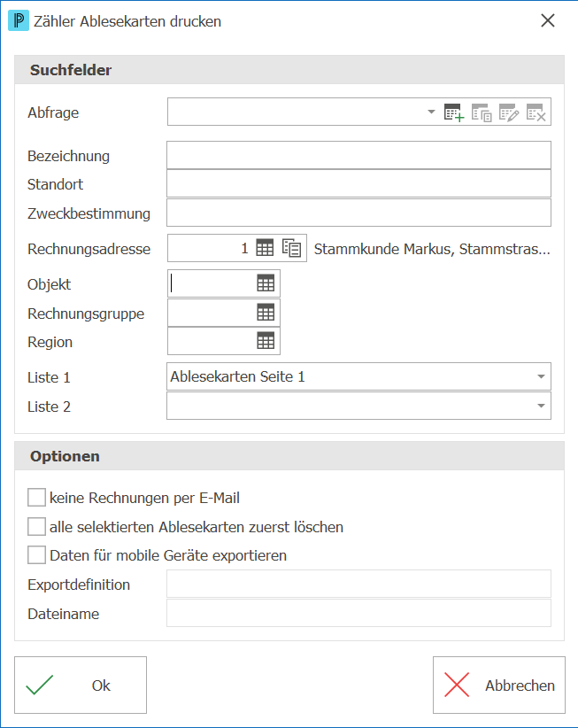This screenshot has width=578, height=728.
Task: Close the Zähler Ablesekarten drucken dialog
Action: click(x=548, y=20)
